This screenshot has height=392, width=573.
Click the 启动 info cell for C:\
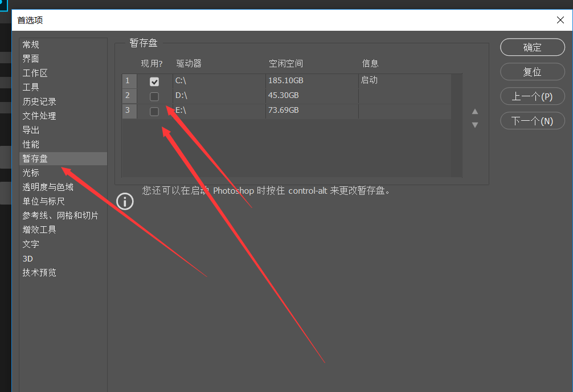[x=405, y=81]
